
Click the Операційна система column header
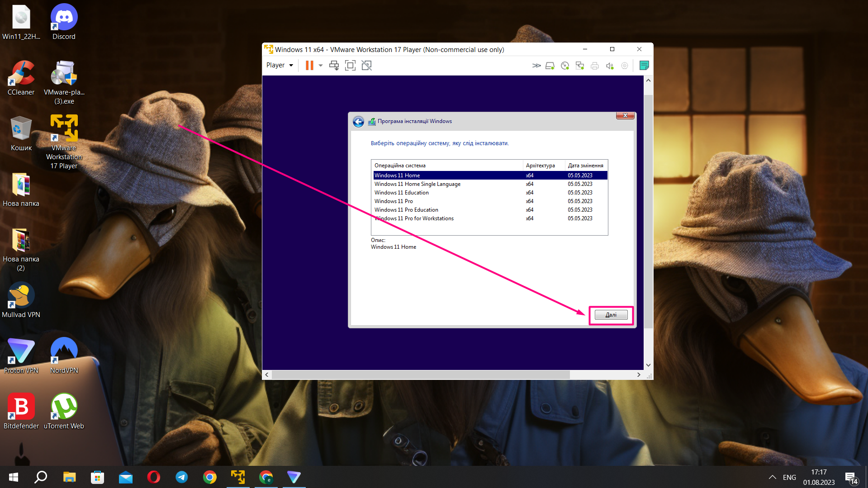click(447, 166)
